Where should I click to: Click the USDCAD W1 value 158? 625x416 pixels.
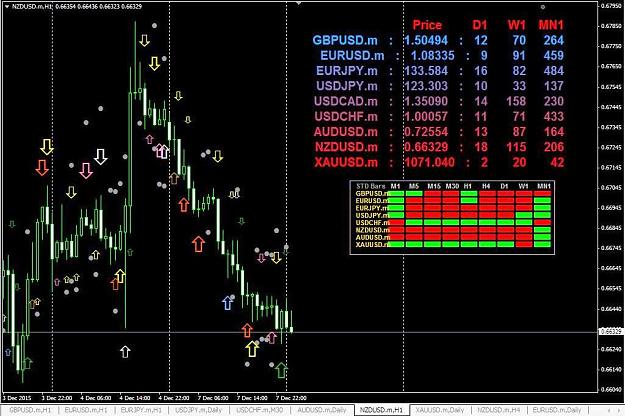coord(516,101)
